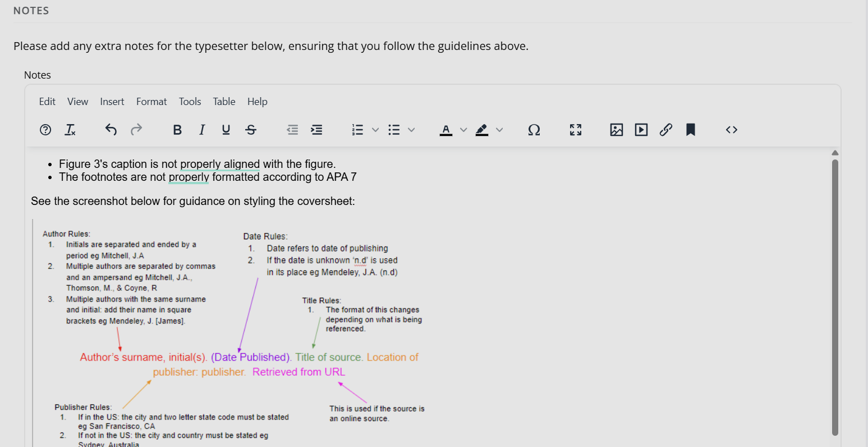Open the View menu

pyautogui.click(x=77, y=102)
